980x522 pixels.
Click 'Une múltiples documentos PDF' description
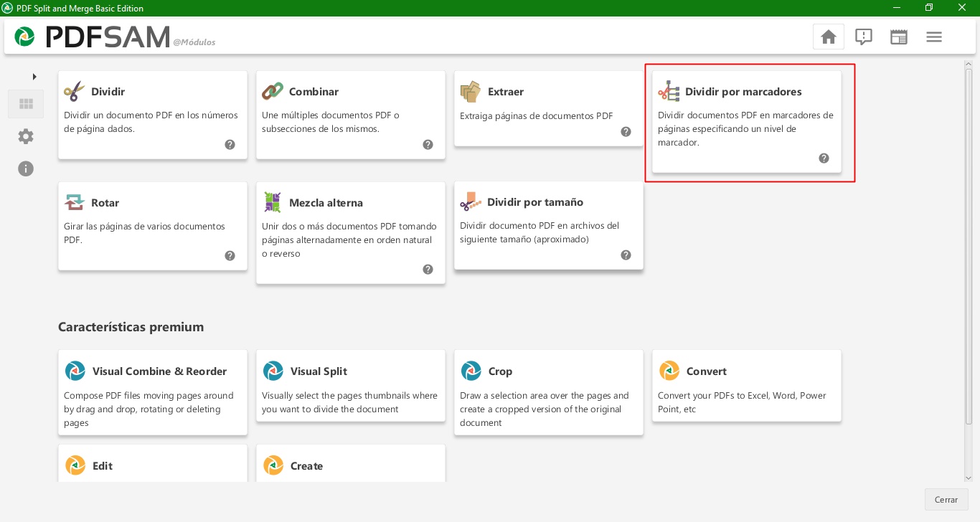pyautogui.click(x=331, y=122)
